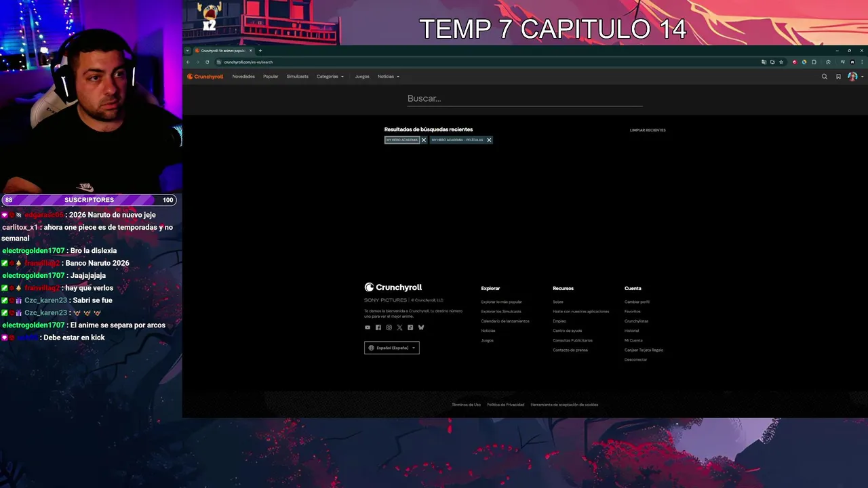The width and height of the screenshot is (868, 488).
Task: Open the Contacto de prensa link
Action: point(570,350)
